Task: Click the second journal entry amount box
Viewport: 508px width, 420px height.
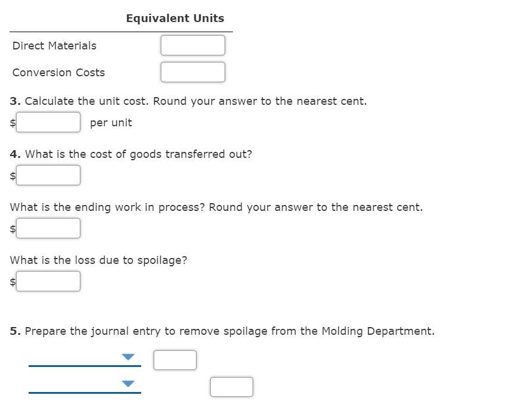Action: [232, 387]
